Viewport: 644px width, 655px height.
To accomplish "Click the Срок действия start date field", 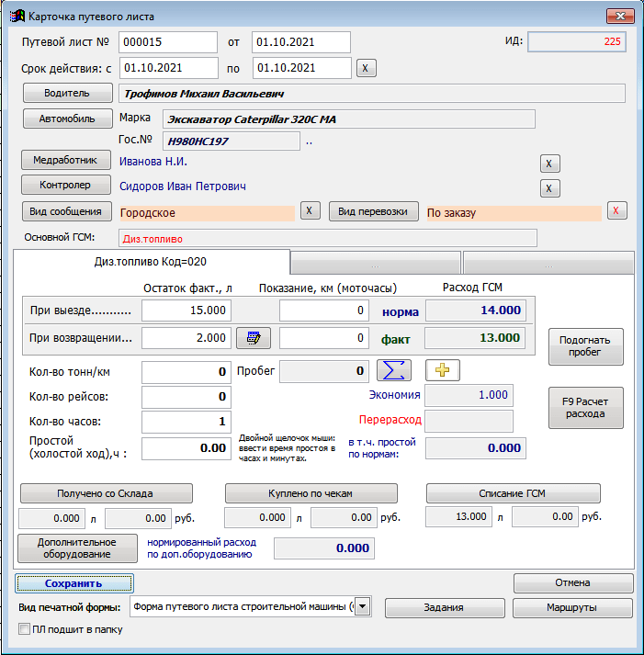I will click(x=169, y=68).
